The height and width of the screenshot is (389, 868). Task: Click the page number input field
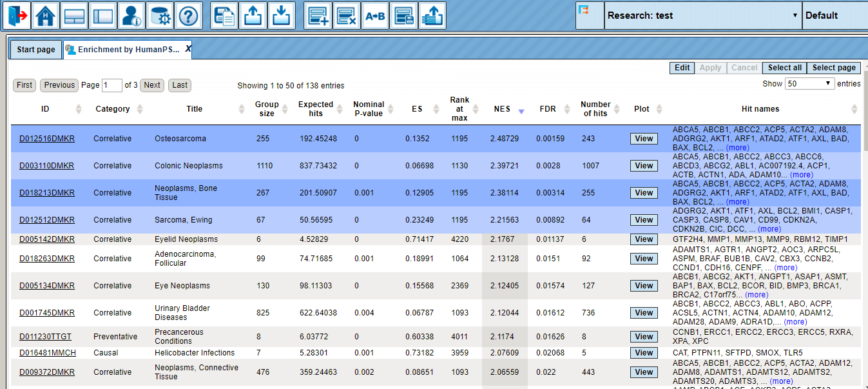[x=112, y=85]
